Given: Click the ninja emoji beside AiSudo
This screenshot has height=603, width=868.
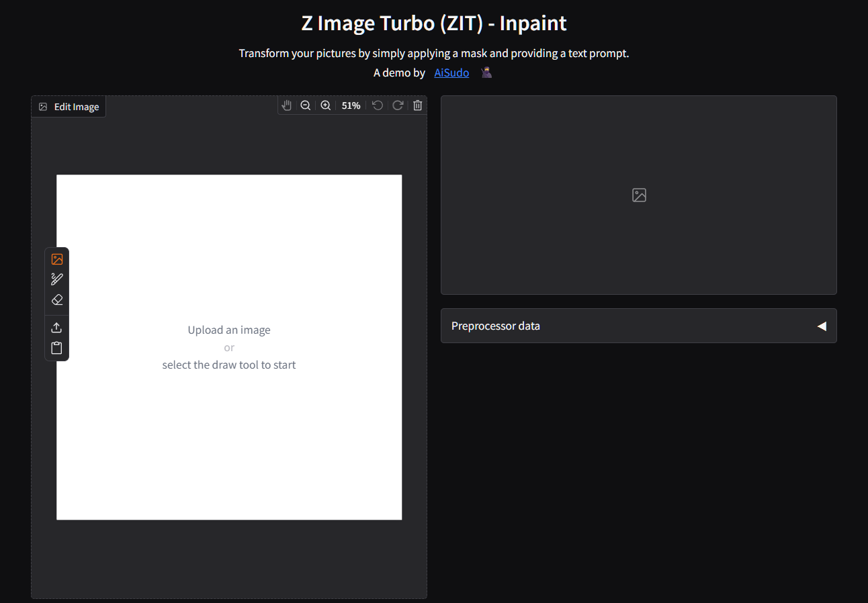Looking at the screenshot, I should (487, 73).
